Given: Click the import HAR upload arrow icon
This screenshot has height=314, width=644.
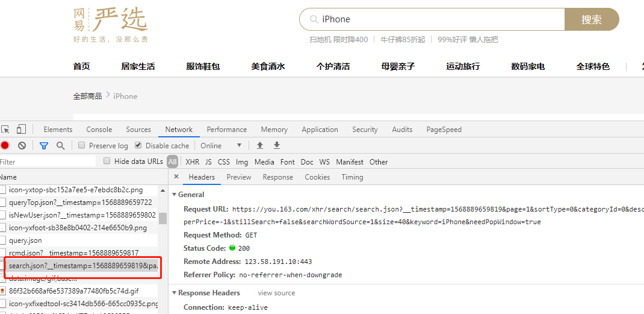Looking at the screenshot, I should (259, 145).
